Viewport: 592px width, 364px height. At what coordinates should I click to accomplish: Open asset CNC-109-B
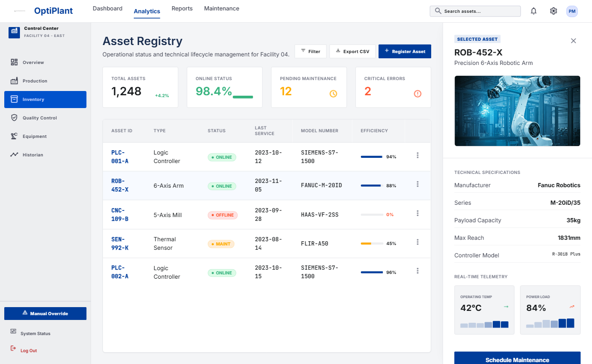pyautogui.click(x=120, y=215)
